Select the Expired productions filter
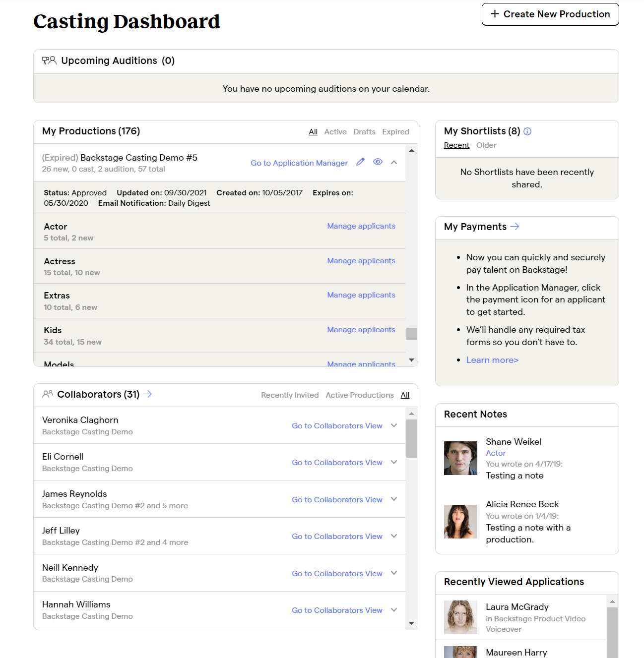Image resolution: width=644 pixels, height=658 pixels. point(395,131)
